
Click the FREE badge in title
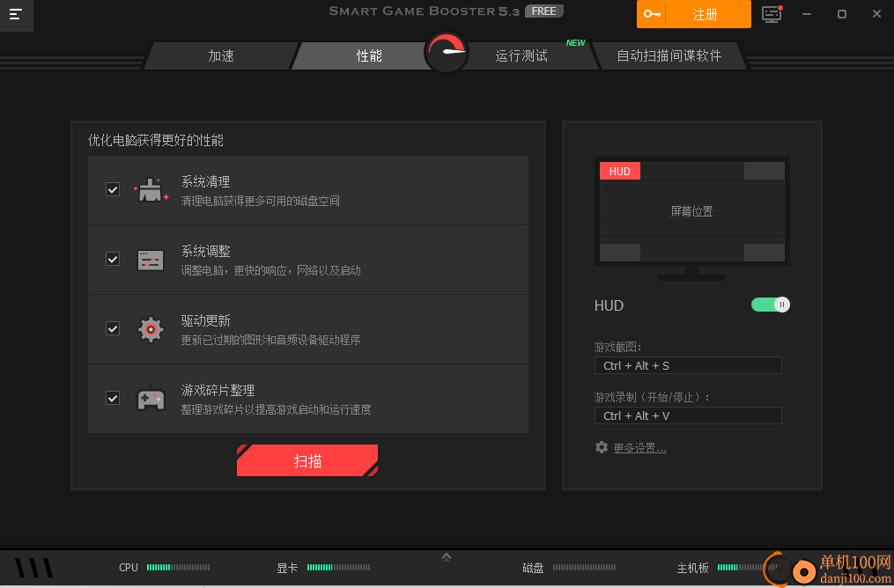[544, 11]
